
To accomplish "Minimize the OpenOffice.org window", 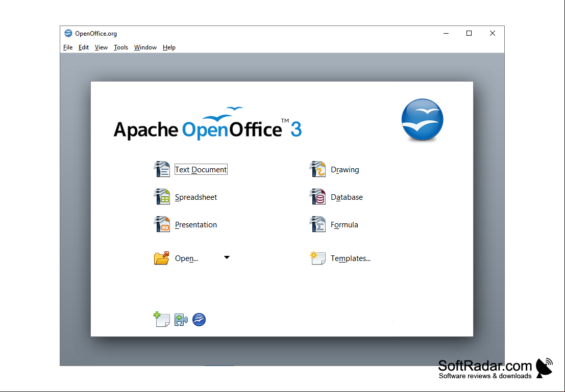I will click(x=446, y=34).
